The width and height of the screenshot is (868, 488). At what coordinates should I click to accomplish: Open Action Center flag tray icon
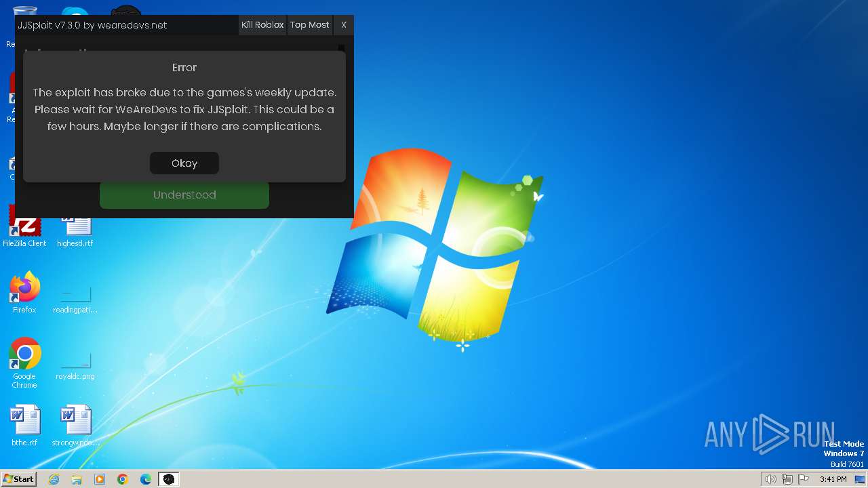click(804, 479)
